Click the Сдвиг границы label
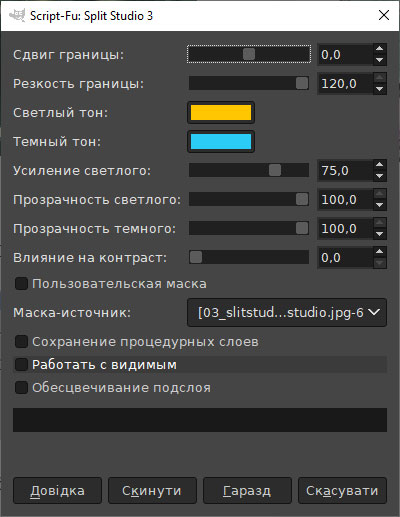Image resolution: width=400 pixels, height=517 pixels. click(68, 55)
